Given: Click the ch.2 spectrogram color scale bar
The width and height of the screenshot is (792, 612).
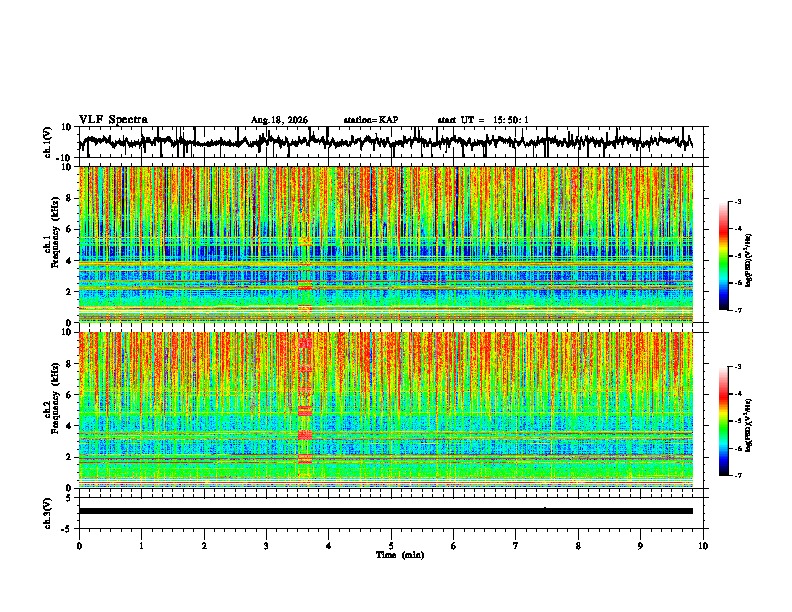Looking at the screenshot, I should coord(723,421).
